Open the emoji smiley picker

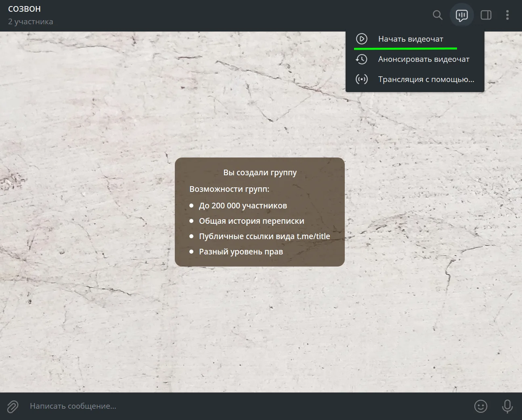(481, 406)
